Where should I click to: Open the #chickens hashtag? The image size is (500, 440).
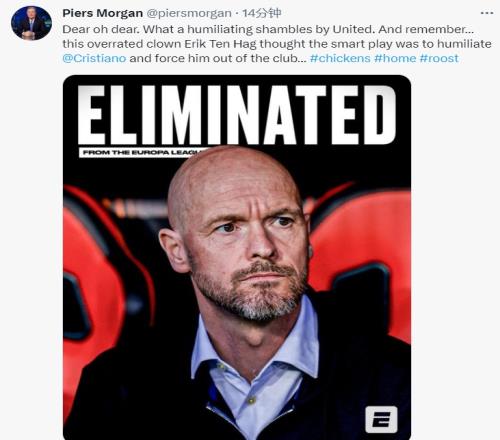click(x=340, y=58)
